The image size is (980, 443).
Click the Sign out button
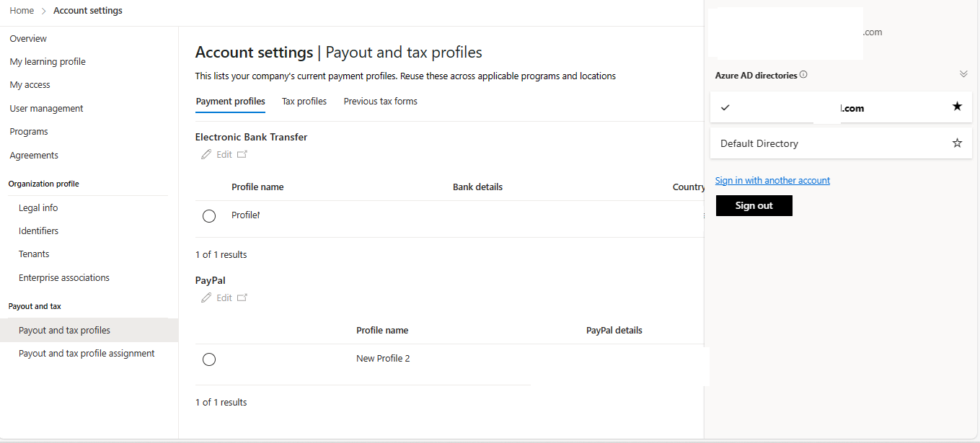(x=754, y=205)
